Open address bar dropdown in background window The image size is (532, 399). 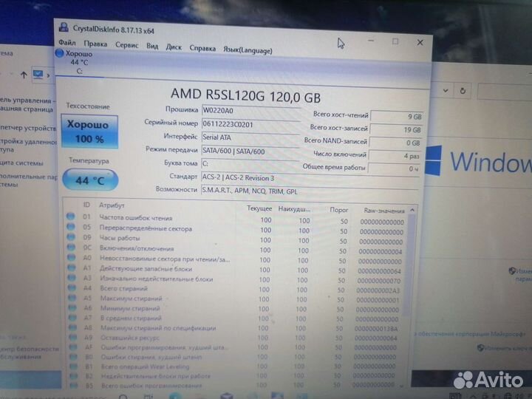click(446, 91)
